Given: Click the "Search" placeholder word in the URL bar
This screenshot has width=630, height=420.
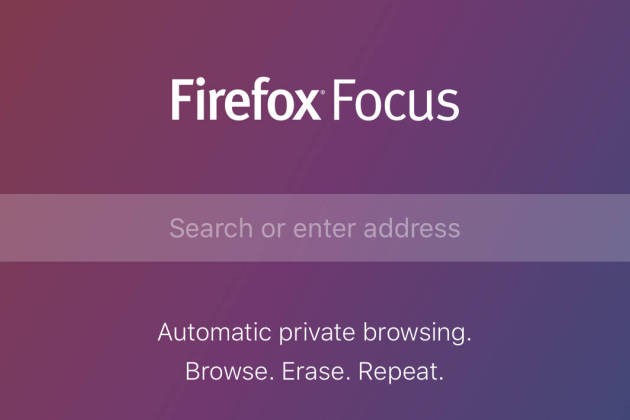Looking at the screenshot, I should pyautogui.click(x=211, y=228).
